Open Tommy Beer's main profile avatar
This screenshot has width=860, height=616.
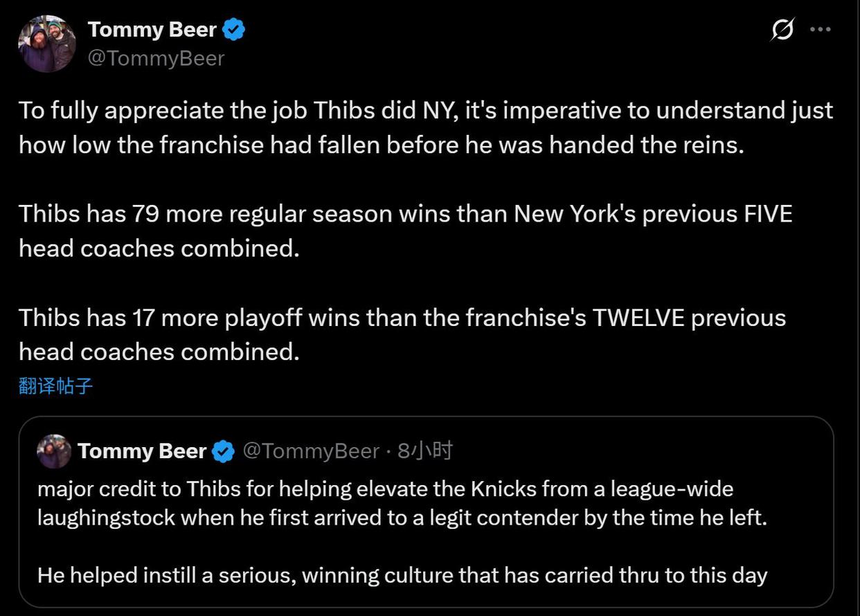pyautogui.click(x=46, y=44)
